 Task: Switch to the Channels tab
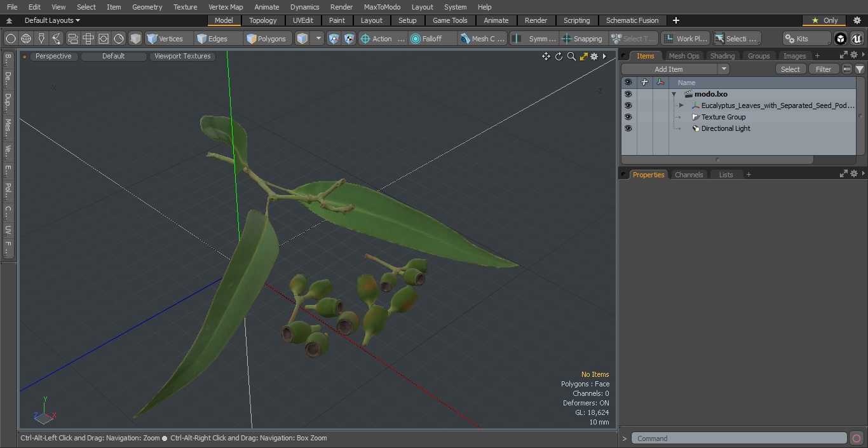(689, 175)
